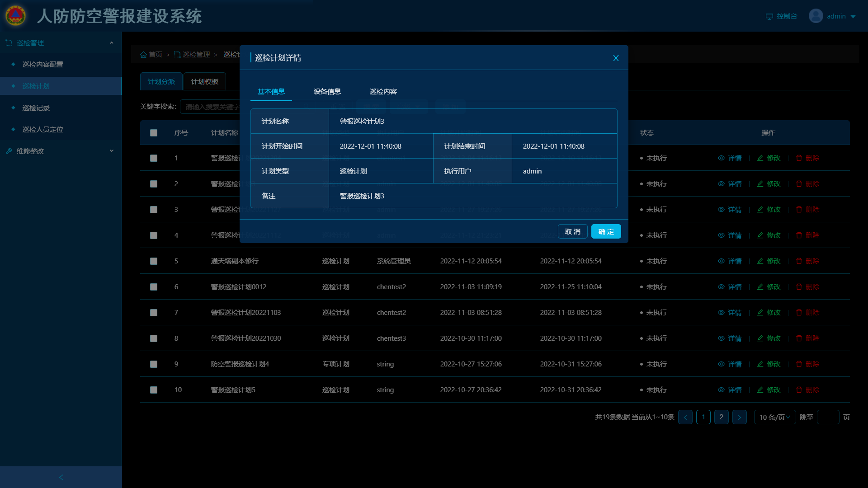This screenshot has height=488, width=868.
Task: Check the checkbox for row 6
Action: pos(154,287)
